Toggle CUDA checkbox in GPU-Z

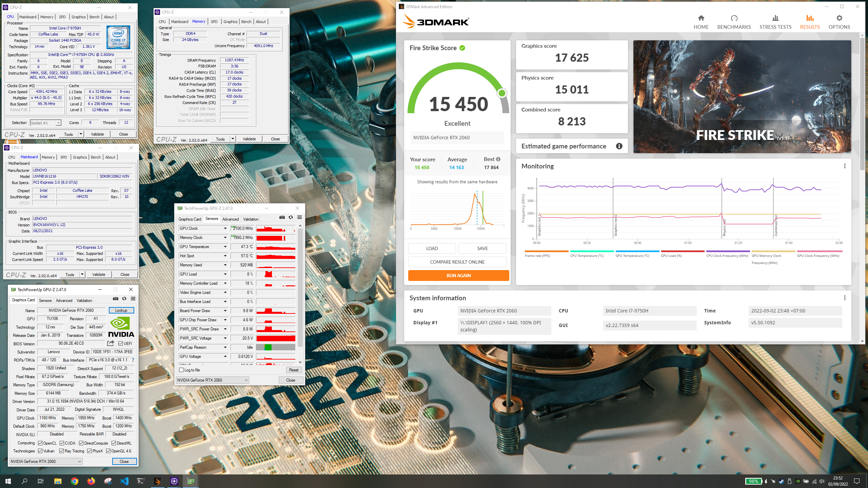pos(62,443)
